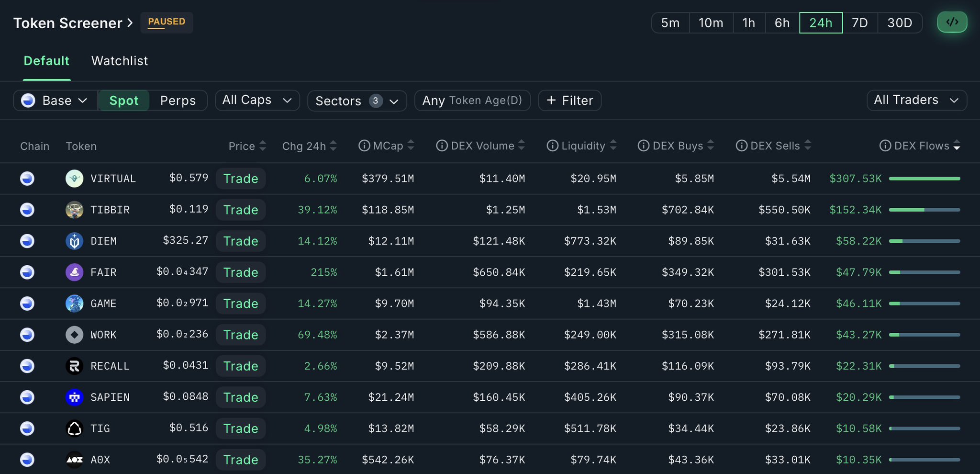Expand the All Caps dropdown
This screenshot has height=474, width=980.
[x=257, y=100]
